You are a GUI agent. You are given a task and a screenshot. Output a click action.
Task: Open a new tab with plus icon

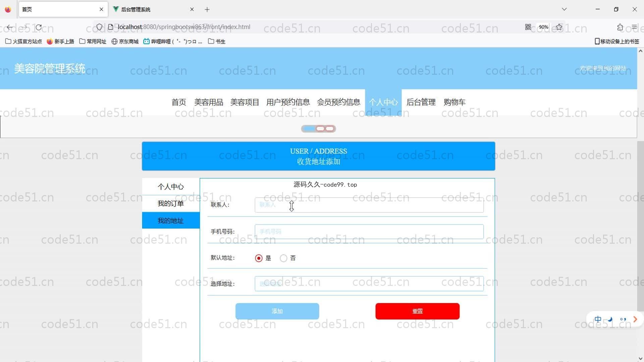tap(207, 9)
